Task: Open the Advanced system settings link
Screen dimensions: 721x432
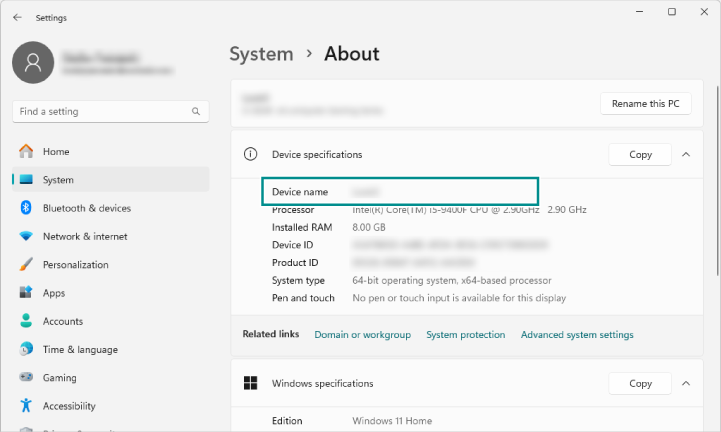Action: [577, 335]
